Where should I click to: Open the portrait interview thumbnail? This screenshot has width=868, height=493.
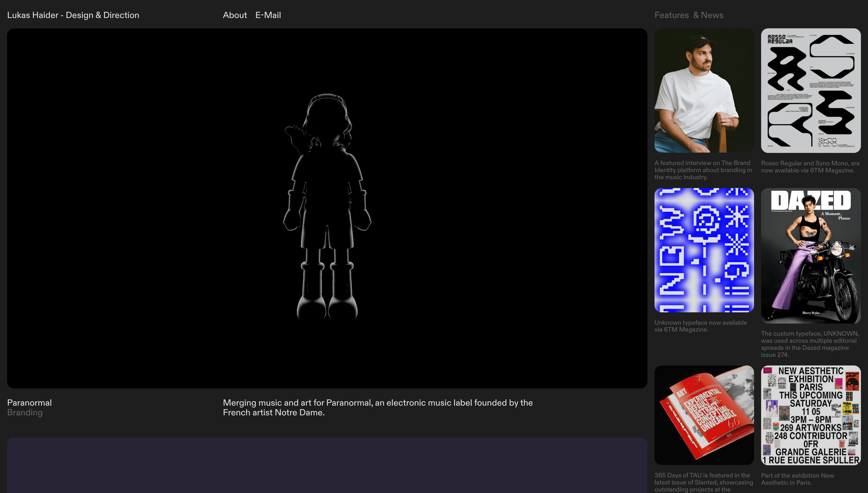click(704, 90)
